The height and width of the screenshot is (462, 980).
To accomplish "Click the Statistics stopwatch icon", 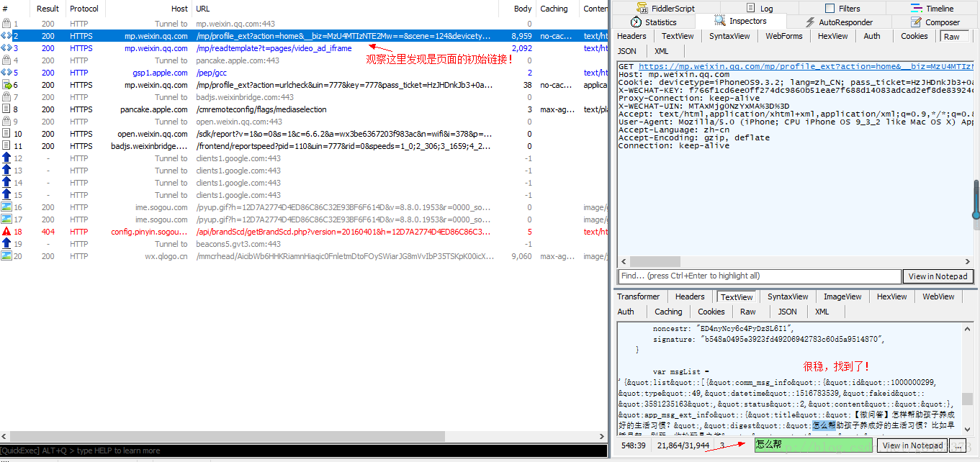I will [x=636, y=22].
